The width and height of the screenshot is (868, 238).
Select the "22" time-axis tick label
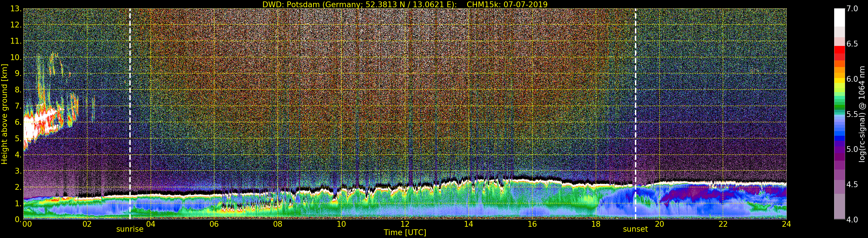point(723,224)
